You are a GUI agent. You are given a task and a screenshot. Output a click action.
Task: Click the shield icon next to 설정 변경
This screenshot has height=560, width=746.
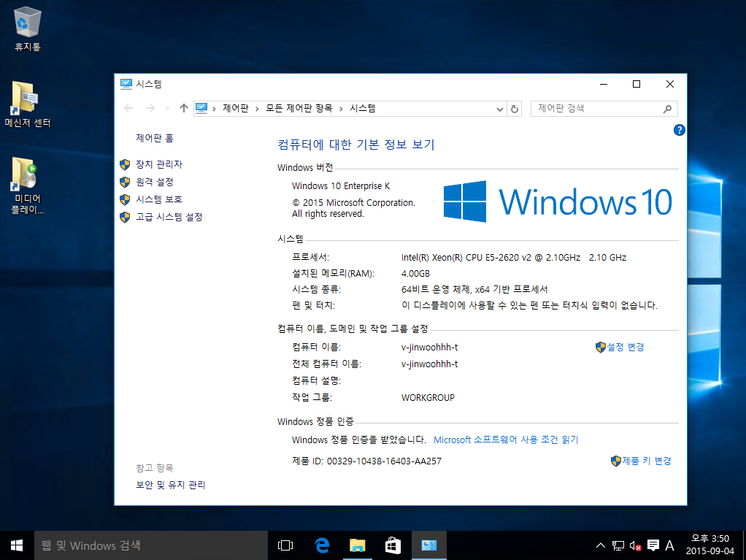601,348
